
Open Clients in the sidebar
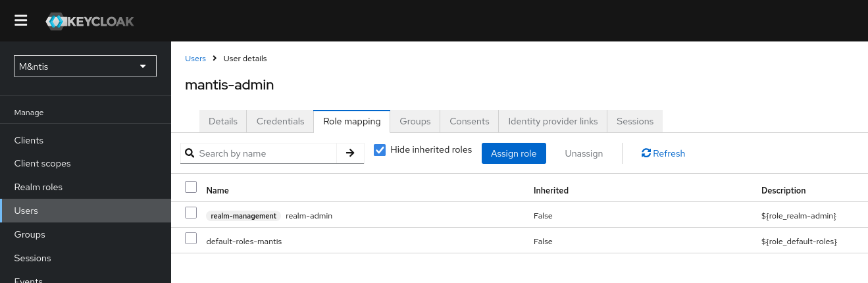[x=86, y=140]
